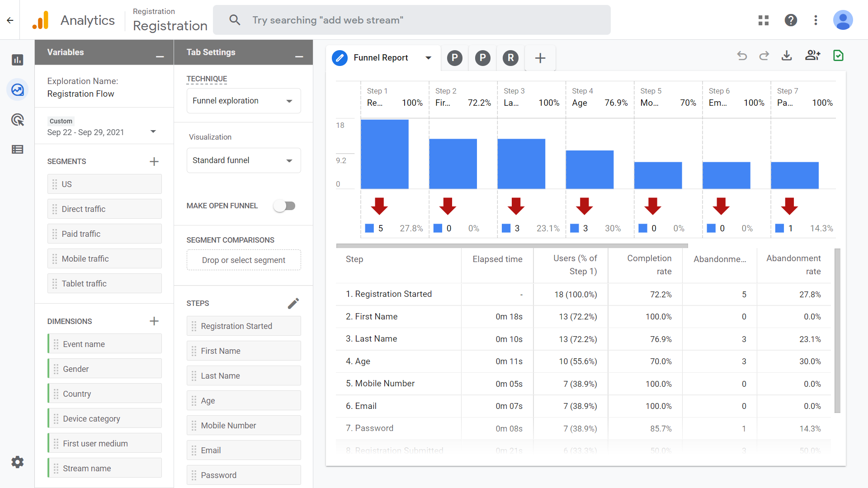Collapse the Tab Settings panel
Image resolution: width=868 pixels, height=488 pixels.
pyautogui.click(x=299, y=56)
